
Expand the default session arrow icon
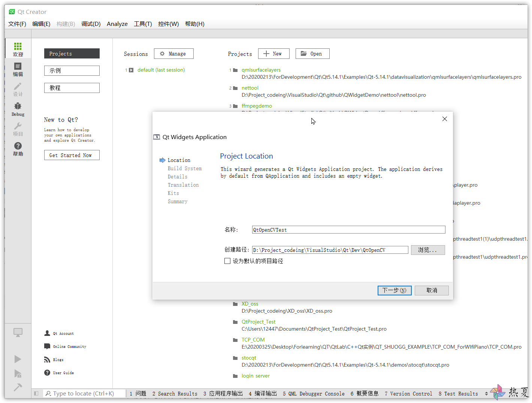[x=131, y=70]
